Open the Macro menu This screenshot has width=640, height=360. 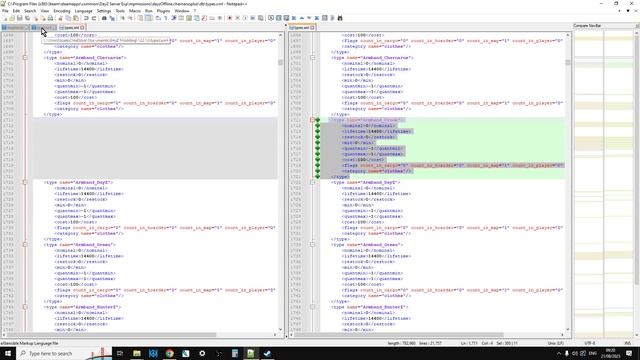pos(135,11)
